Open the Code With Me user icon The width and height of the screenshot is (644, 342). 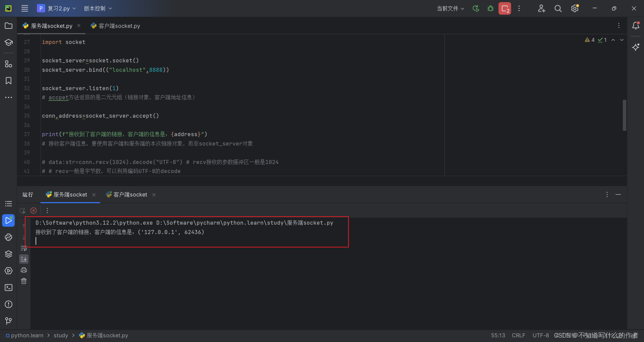(541, 8)
